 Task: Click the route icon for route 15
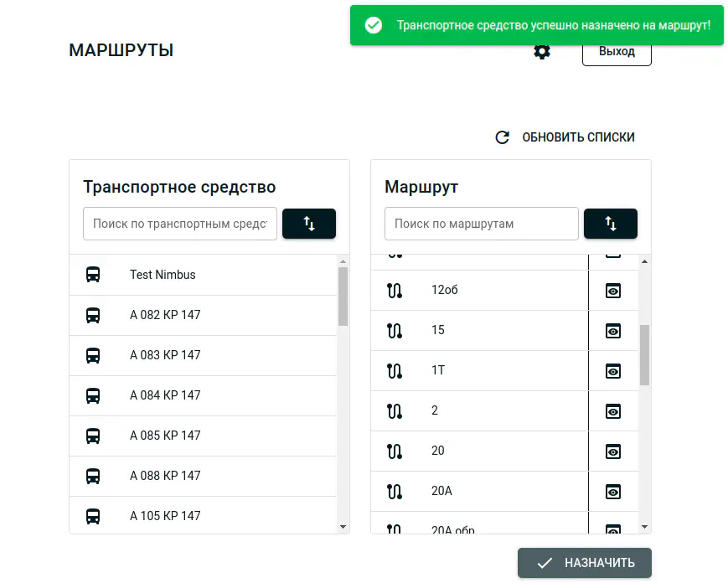click(395, 331)
